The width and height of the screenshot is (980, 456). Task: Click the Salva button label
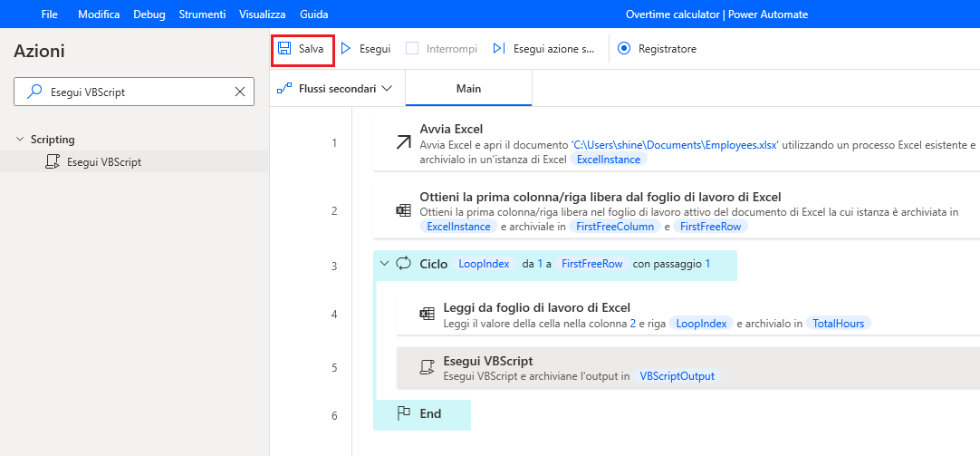point(311,49)
